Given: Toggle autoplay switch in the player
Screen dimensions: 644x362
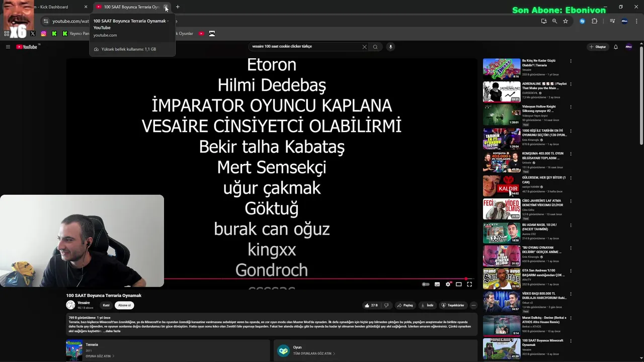Looking at the screenshot, I should point(426,284).
